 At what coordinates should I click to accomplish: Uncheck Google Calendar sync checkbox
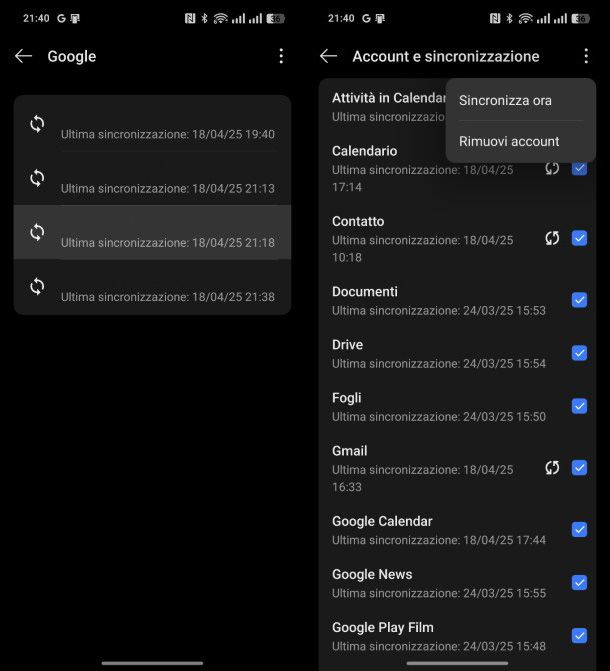coord(579,530)
